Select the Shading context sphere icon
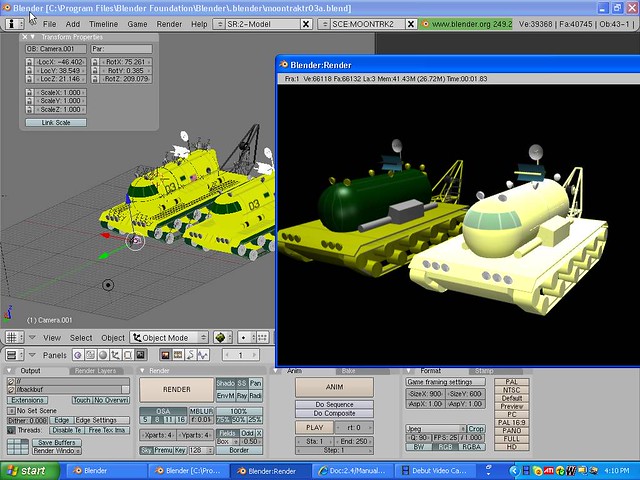Image resolution: width=640 pixels, height=480 pixels. pyautogui.click(x=103, y=355)
